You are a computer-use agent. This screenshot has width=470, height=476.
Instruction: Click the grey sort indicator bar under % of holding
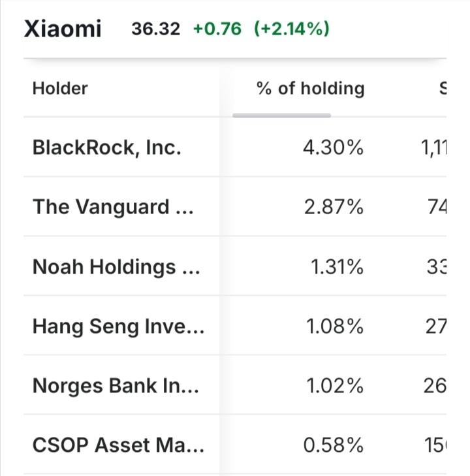click(282, 116)
